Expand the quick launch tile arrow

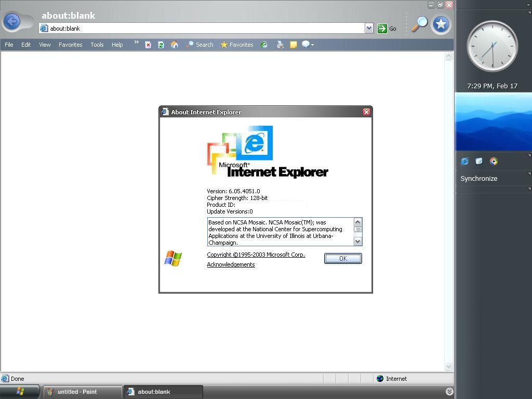(529, 156)
